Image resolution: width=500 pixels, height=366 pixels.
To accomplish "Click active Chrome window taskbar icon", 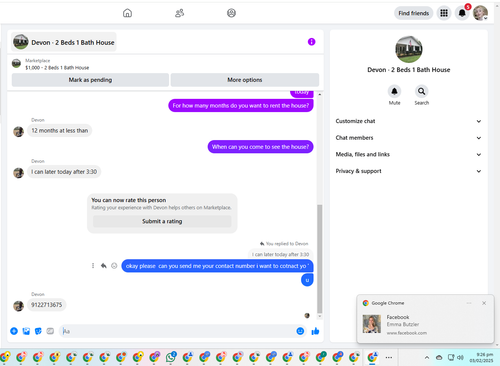I will click(x=372, y=357).
